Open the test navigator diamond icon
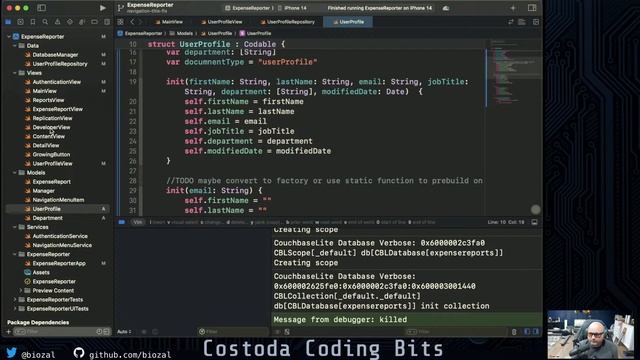 (x=69, y=22)
